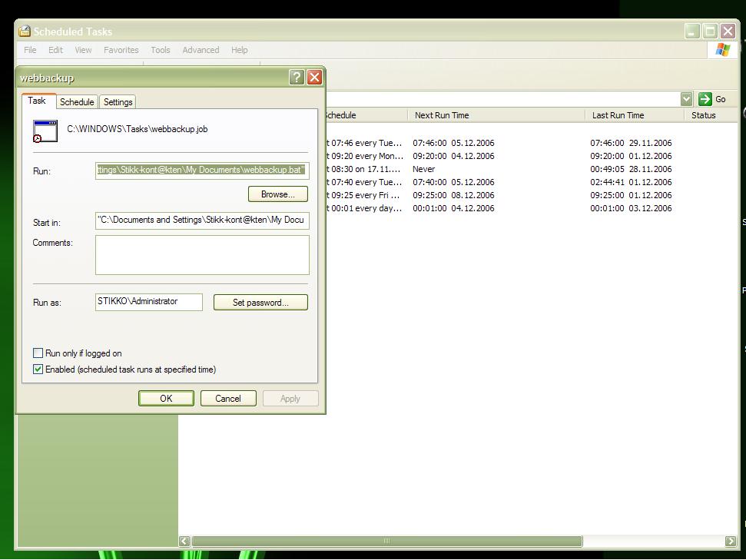Close the webbackup dialog with red X
This screenshot has width=746, height=560.
[314, 77]
